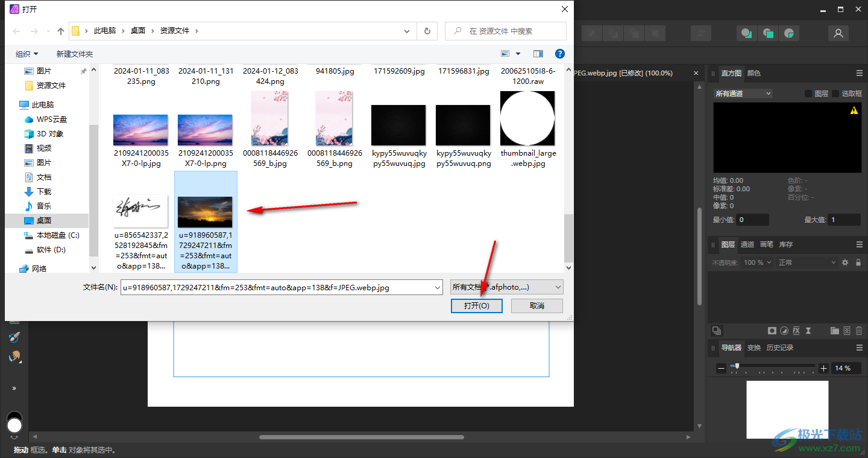Switch to the 历史记录 tab

(780, 348)
